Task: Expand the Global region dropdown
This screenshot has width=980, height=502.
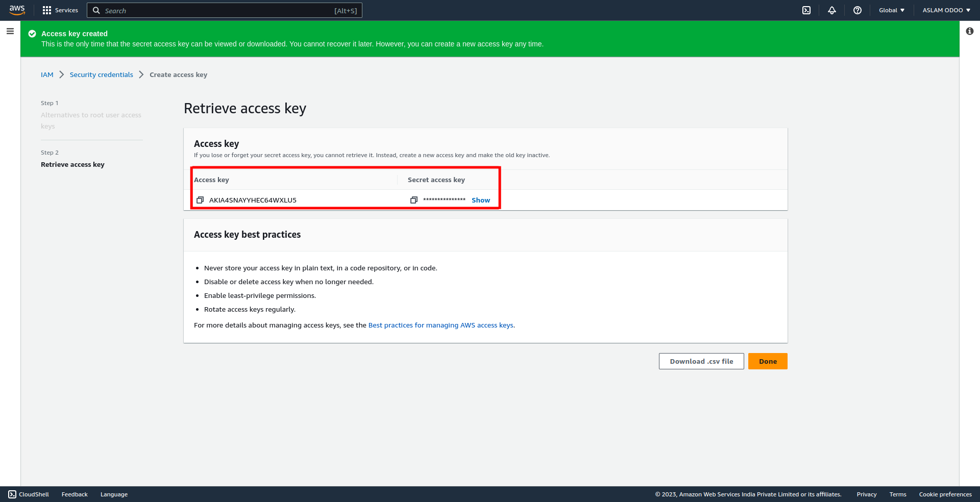Action: pyautogui.click(x=892, y=10)
